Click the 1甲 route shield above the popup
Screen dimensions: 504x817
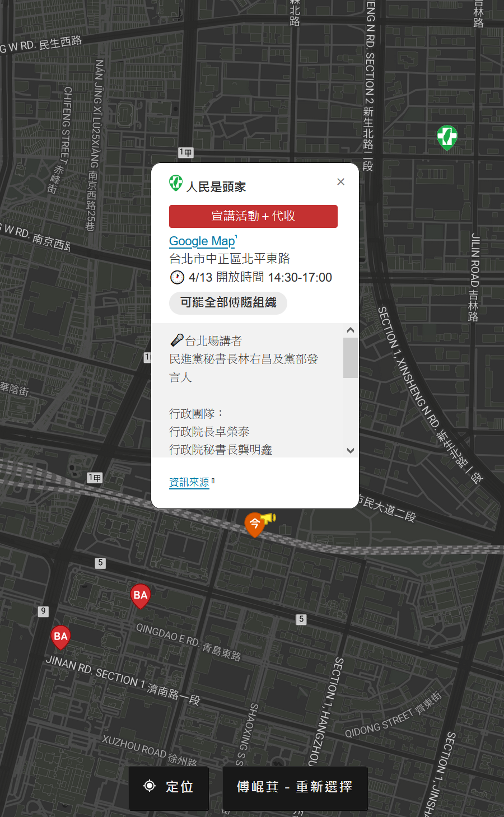point(186,152)
